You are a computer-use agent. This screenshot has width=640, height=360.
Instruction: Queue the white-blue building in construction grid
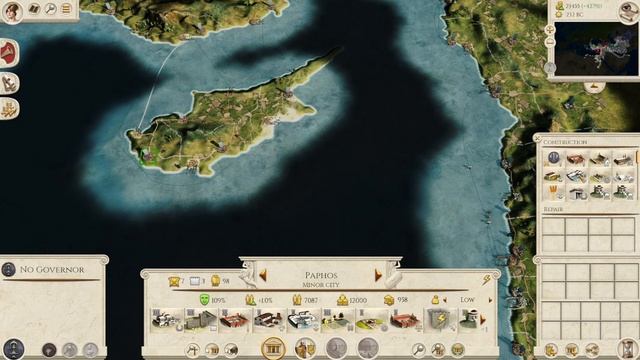tap(576, 176)
